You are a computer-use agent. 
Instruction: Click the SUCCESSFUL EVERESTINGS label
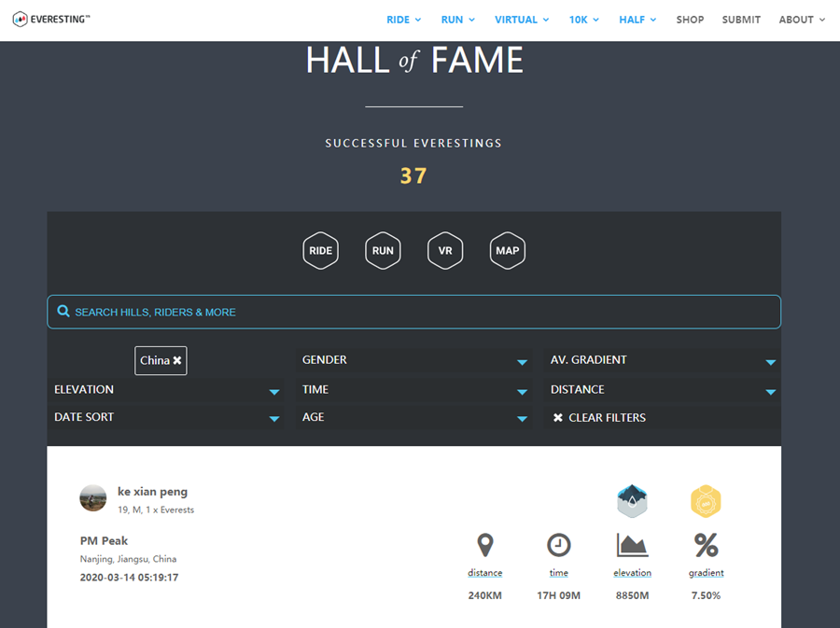coord(413,143)
